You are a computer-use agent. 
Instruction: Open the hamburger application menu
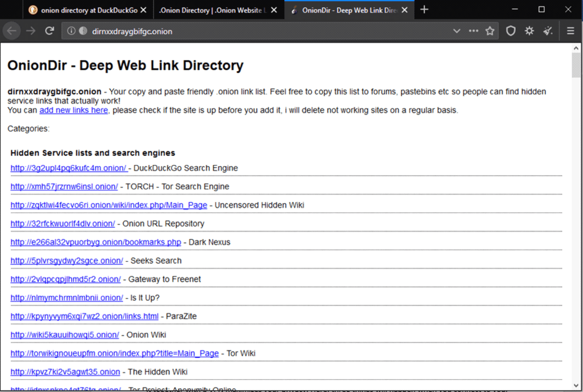[x=571, y=31]
